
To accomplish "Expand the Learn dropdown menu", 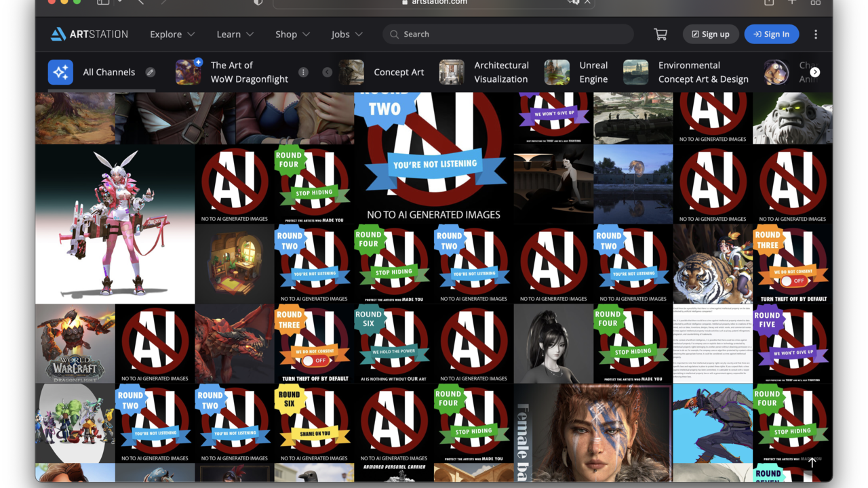I will tap(235, 35).
